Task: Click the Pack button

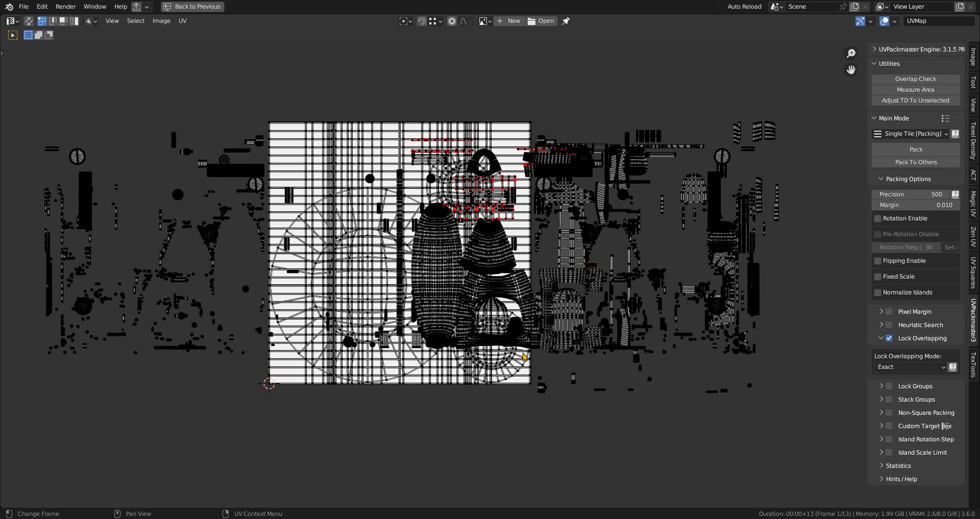Action: [x=915, y=150]
